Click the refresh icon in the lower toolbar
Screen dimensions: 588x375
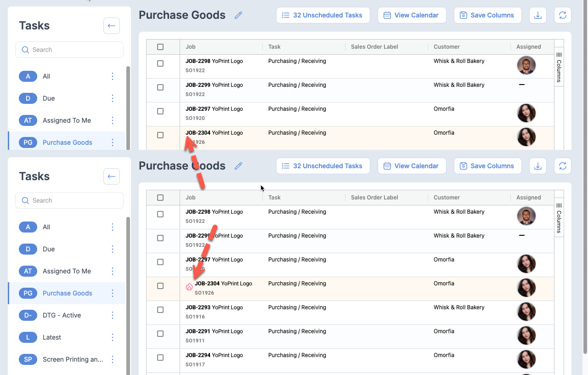click(563, 166)
